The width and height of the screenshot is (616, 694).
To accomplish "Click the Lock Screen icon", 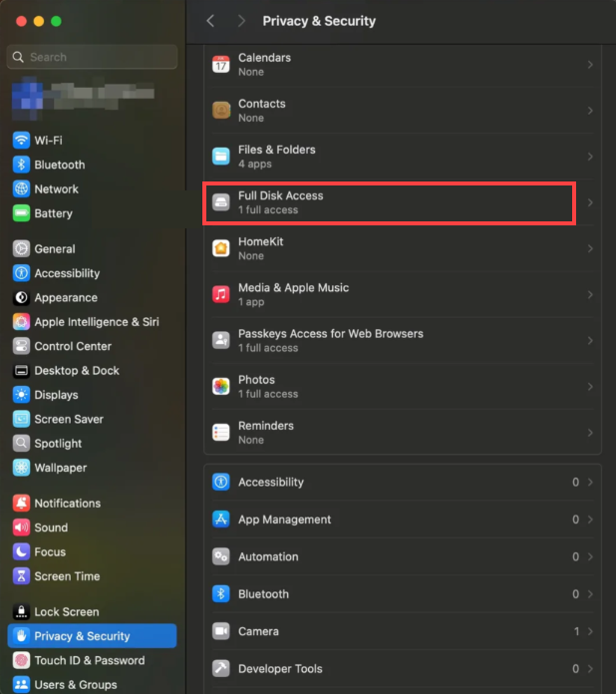I will coord(21,611).
